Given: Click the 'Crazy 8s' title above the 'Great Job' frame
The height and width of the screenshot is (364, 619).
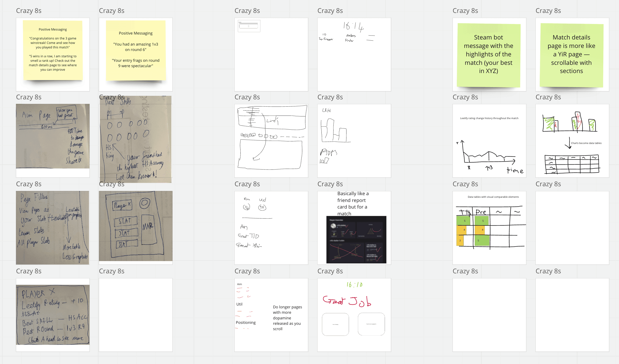Looking at the screenshot, I should (330, 271).
